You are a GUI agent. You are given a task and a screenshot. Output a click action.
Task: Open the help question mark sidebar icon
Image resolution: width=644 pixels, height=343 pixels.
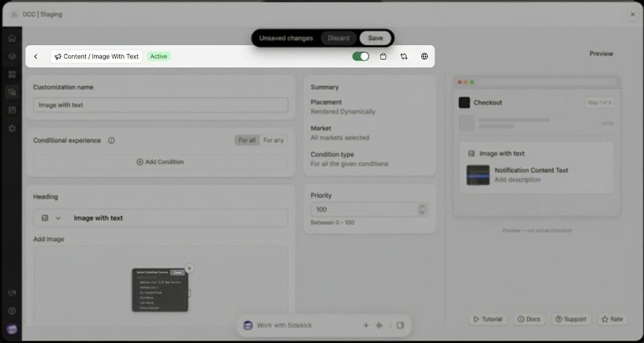coord(12,310)
